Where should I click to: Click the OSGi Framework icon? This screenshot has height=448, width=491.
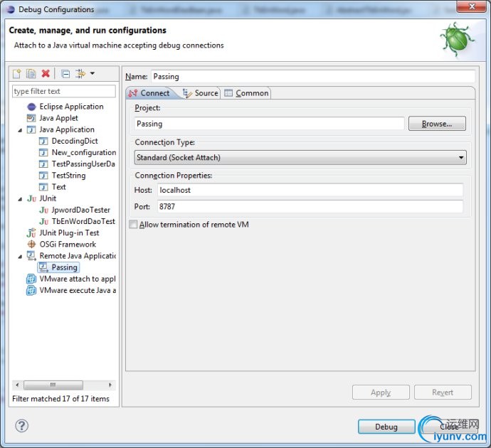point(31,244)
